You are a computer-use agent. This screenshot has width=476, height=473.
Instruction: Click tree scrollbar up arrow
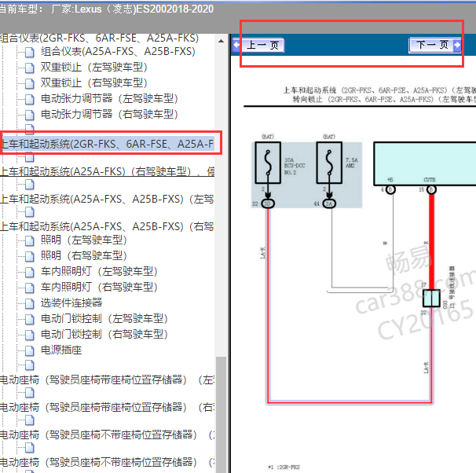click(221, 41)
